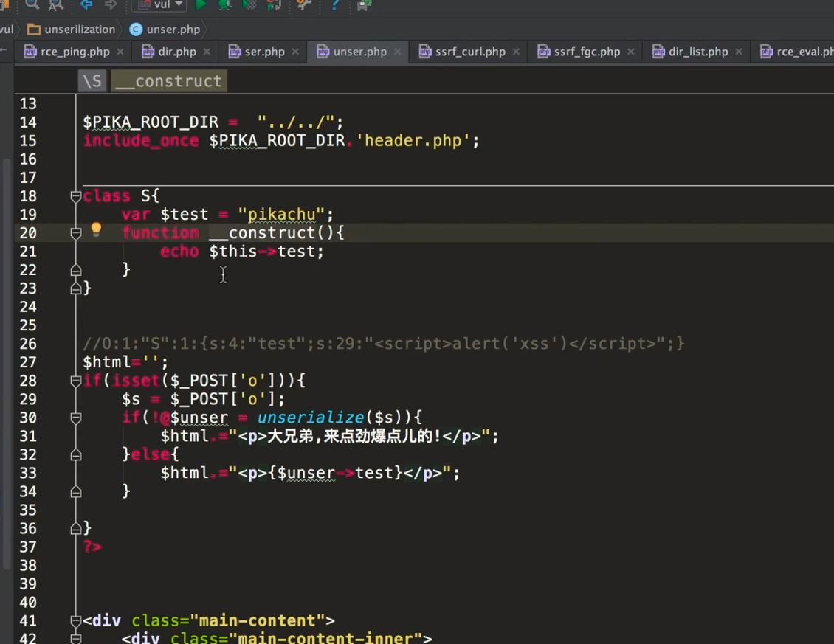Screen dimensions: 834x644
Task: Close the rce_ping.php tab
Action: 120,52
